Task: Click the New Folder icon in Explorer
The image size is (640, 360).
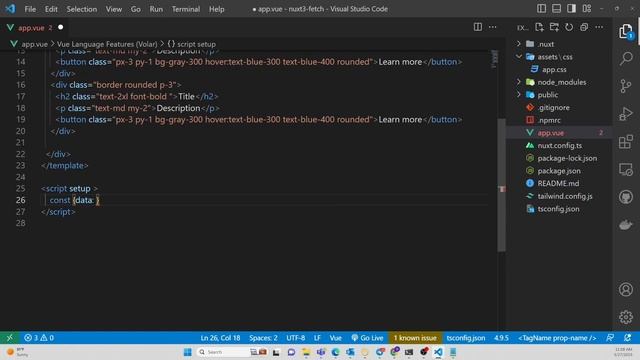Action: pyautogui.click(x=554, y=27)
